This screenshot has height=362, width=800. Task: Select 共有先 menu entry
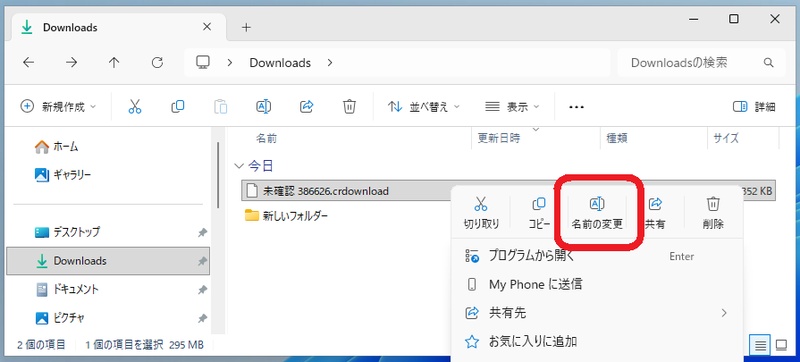click(x=596, y=313)
